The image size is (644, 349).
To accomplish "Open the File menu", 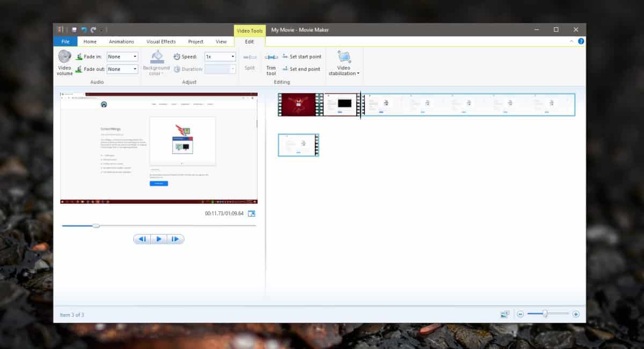I will coord(65,41).
